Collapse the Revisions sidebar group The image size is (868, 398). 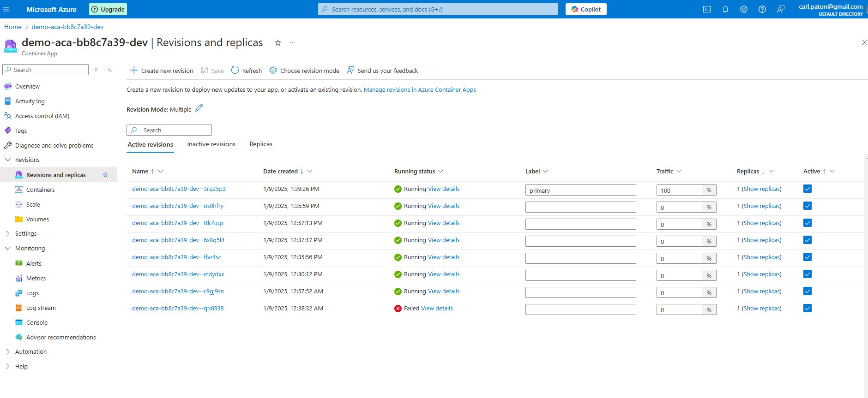7,160
